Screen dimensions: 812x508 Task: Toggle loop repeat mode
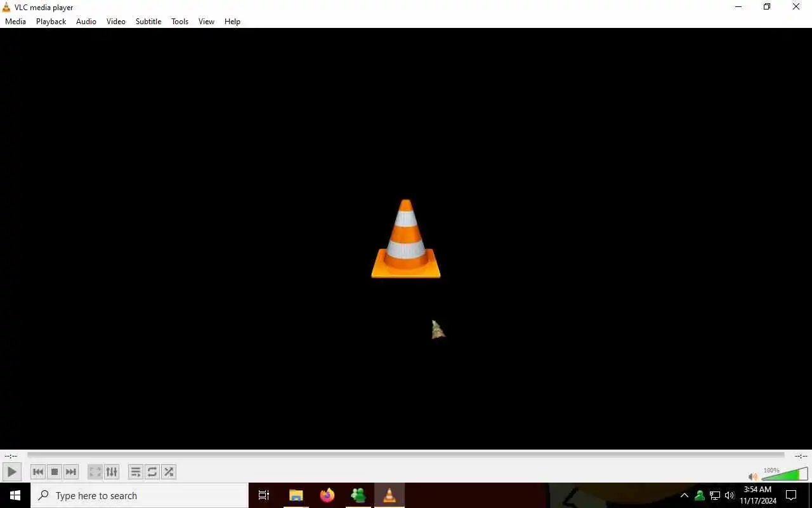coord(152,472)
